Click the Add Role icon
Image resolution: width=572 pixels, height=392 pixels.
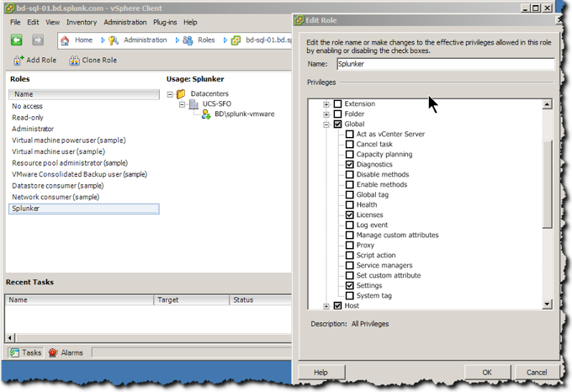[x=19, y=61]
